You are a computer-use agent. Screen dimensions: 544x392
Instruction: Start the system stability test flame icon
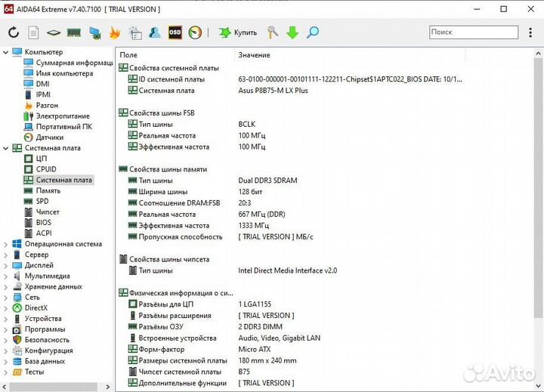115,32
